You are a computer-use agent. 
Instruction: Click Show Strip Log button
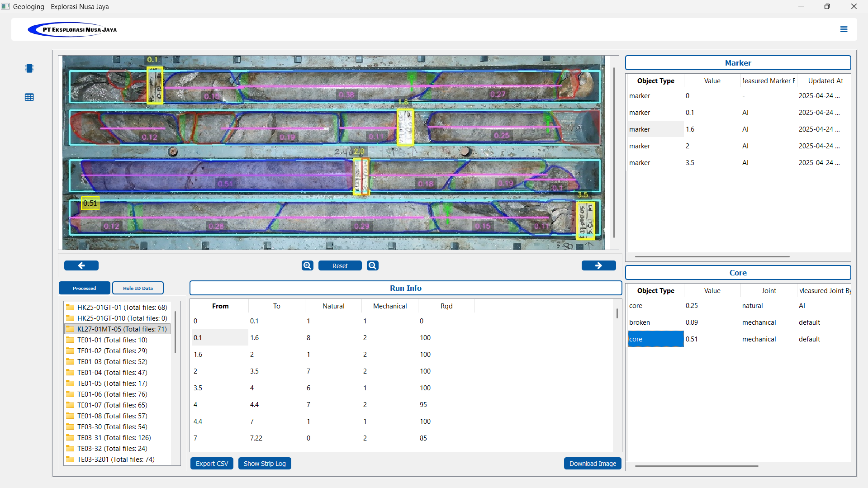(265, 464)
